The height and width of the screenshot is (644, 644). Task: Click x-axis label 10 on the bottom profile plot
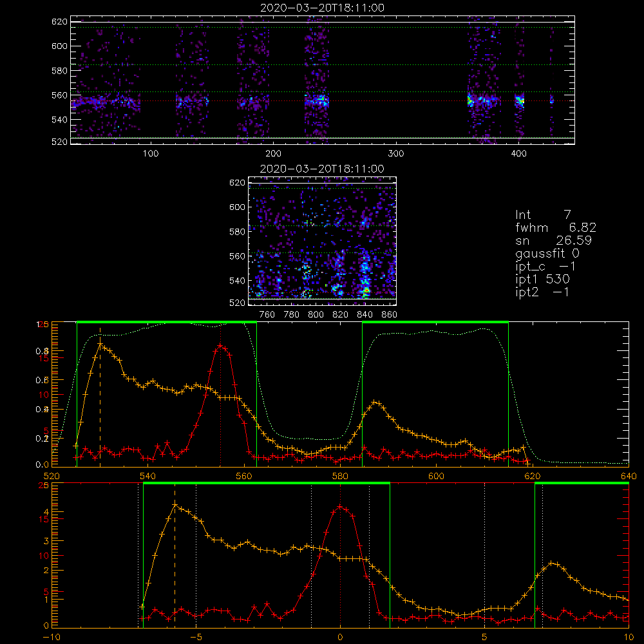coord(629,638)
